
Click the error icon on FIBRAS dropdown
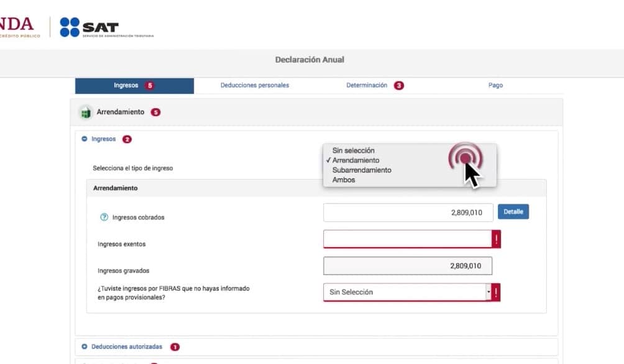pyautogui.click(x=496, y=292)
